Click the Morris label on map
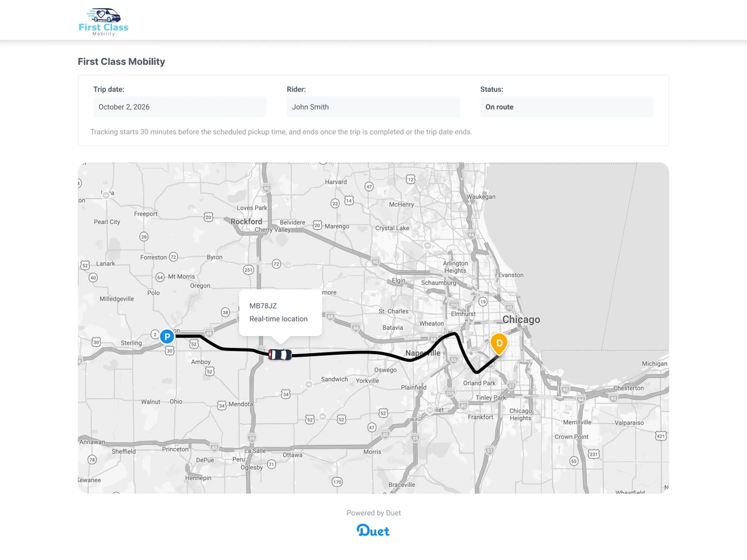747x560 pixels. point(372,452)
